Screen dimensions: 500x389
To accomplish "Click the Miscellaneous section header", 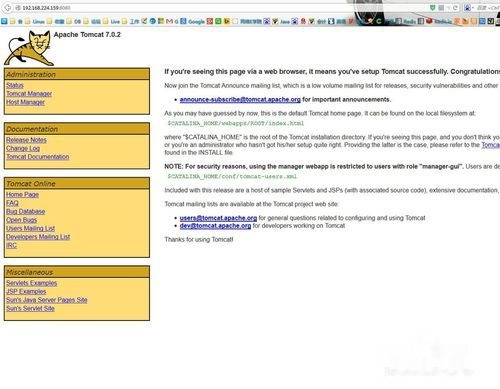I will click(x=77, y=272).
